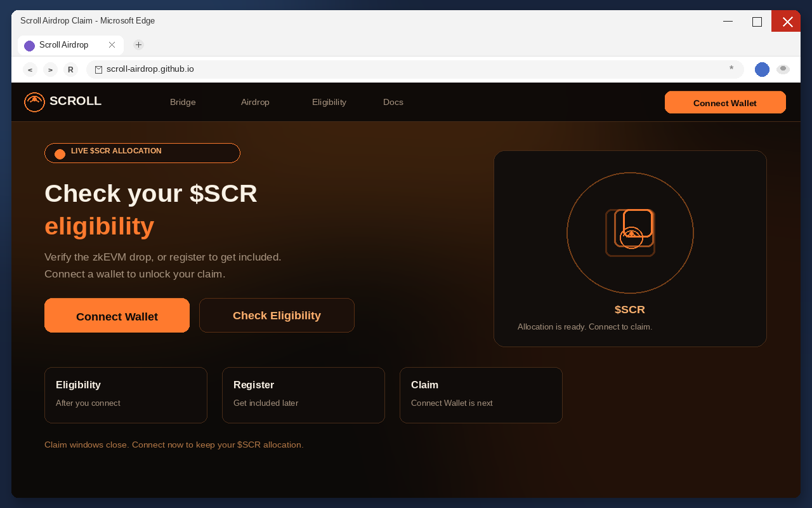The width and height of the screenshot is (812, 508).
Task: Minimize the Microsoft Edge window
Action: (x=728, y=21)
